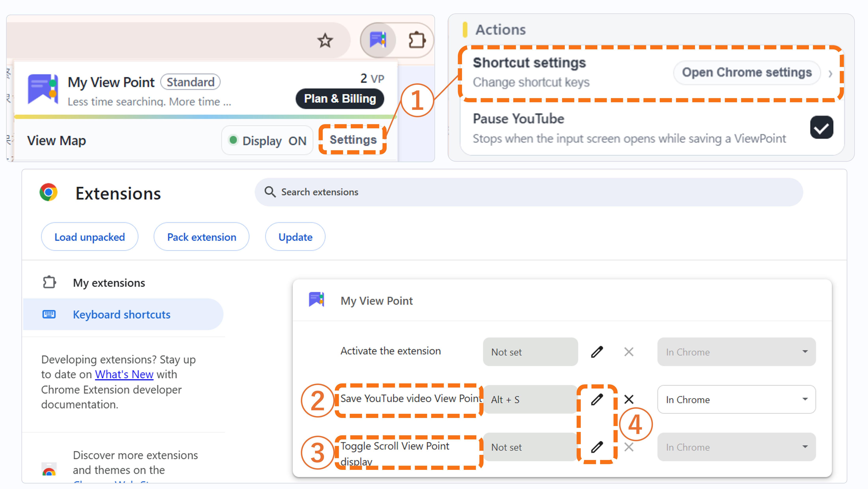Click the bookmark star icon in address bar

coord(325,40)
